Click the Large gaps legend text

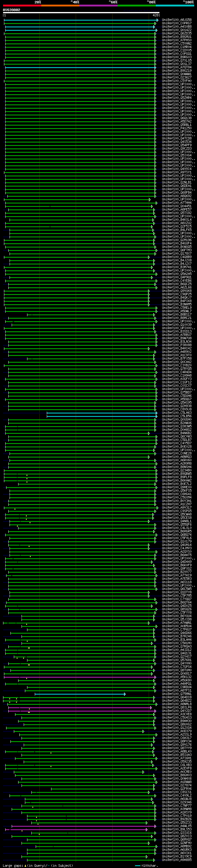38,865
